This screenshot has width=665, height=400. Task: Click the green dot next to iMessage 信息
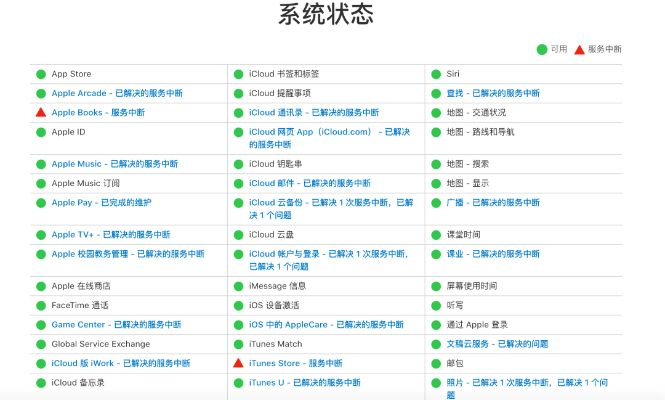[238, 286]
